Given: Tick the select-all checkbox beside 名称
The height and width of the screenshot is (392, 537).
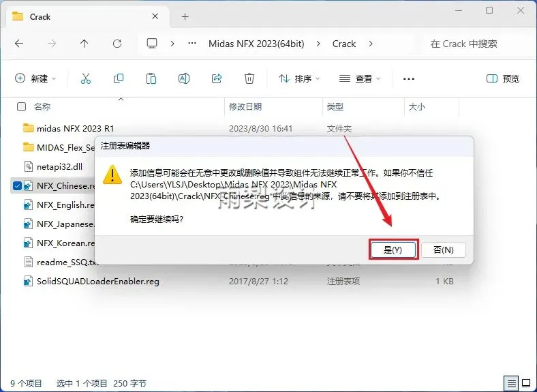Looking at the screenshot, I should [x=21, y=107].
